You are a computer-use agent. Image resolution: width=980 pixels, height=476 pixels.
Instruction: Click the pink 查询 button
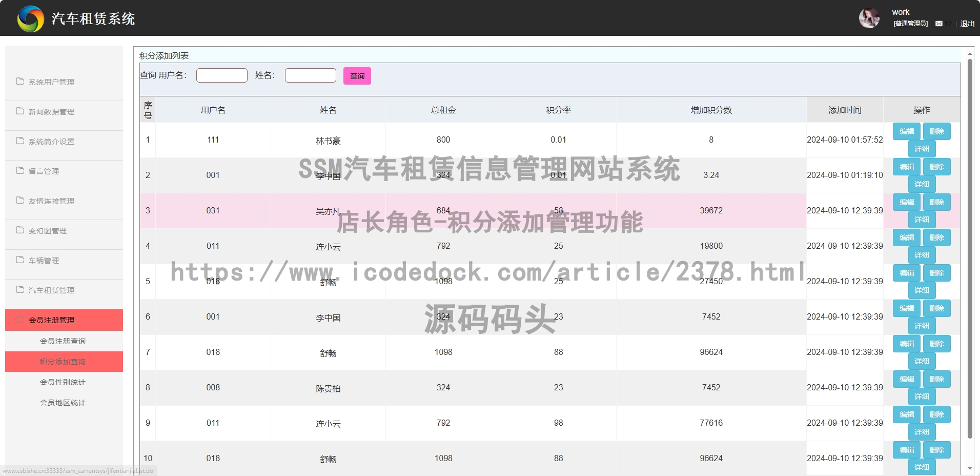pyautogui.click(x=357, y=76)
